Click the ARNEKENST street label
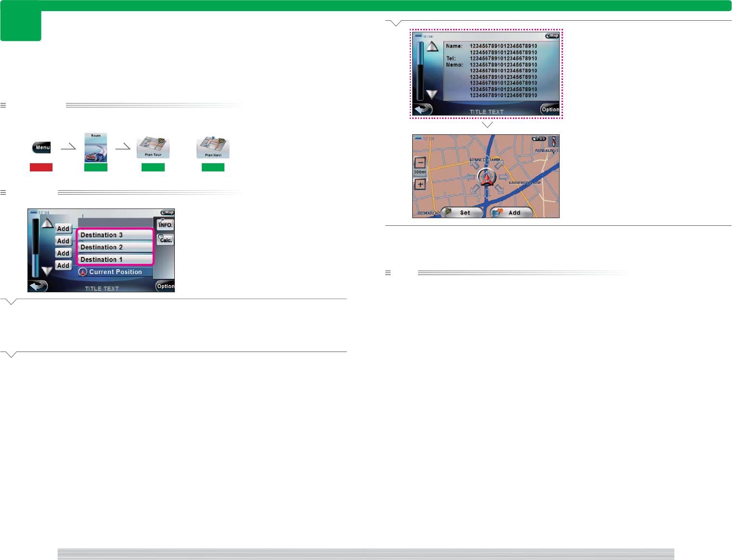The image size is (732, 560). pyautogui.click(x=547, y=150)
